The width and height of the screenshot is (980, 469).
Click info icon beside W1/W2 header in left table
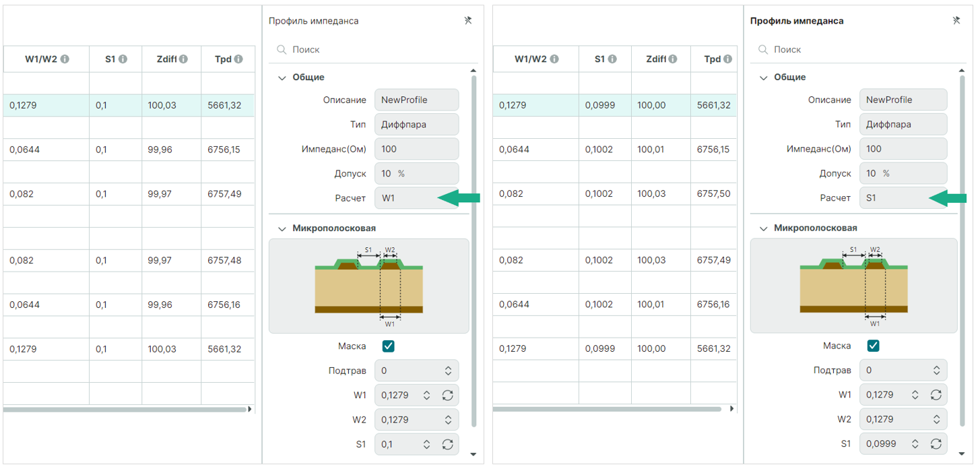tap(65, 59)
